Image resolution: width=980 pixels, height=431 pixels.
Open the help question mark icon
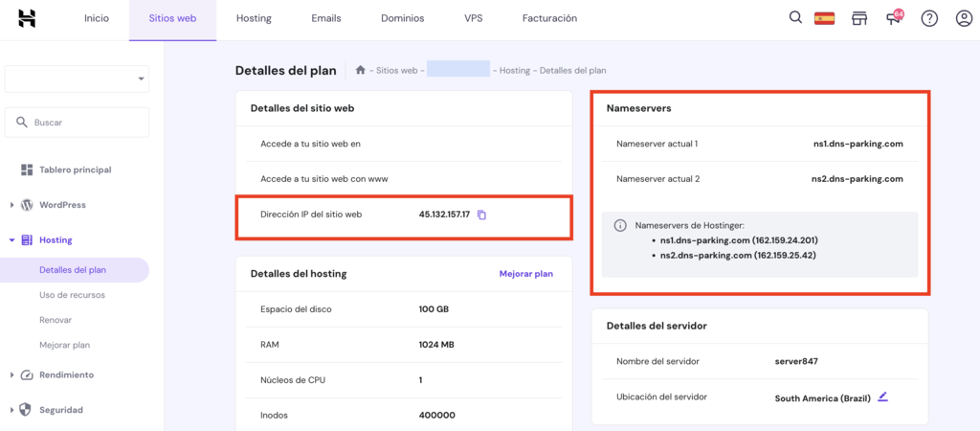click(928, 18)
